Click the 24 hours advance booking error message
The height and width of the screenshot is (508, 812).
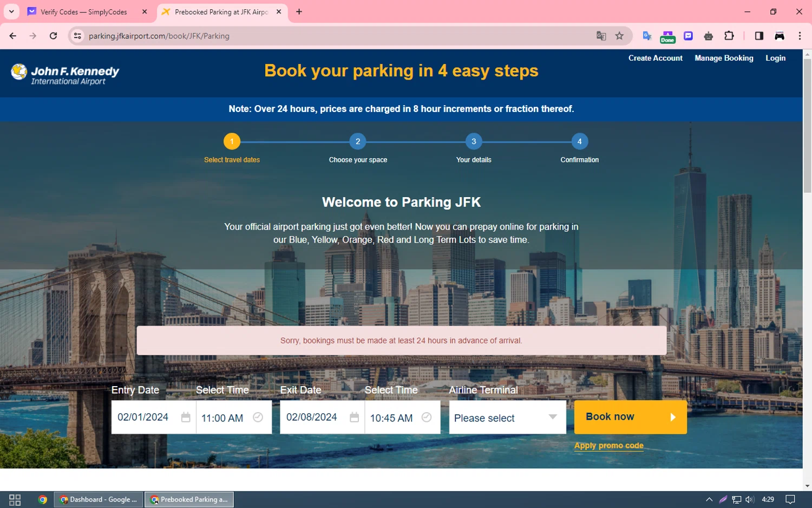click(x=401, y=341)
